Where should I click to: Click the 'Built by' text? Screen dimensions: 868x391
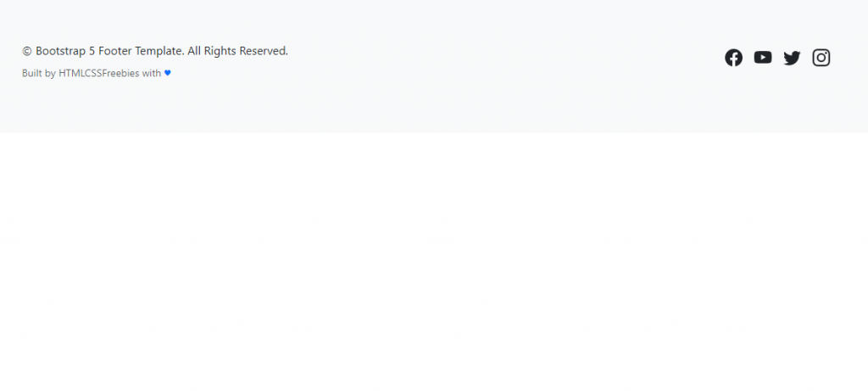click(x=39, y=73)
